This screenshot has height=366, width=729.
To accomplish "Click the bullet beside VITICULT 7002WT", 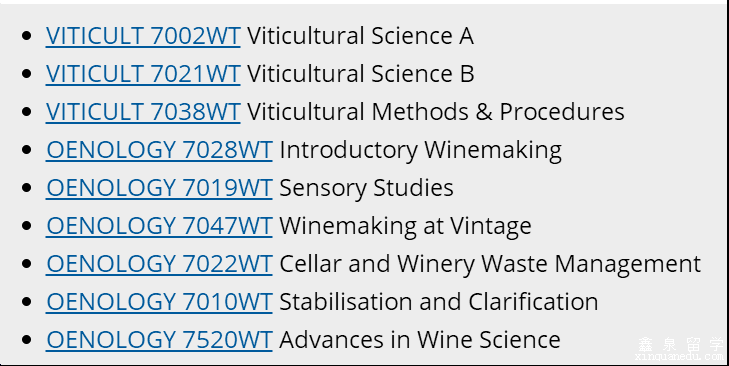I will pos(27,36).
